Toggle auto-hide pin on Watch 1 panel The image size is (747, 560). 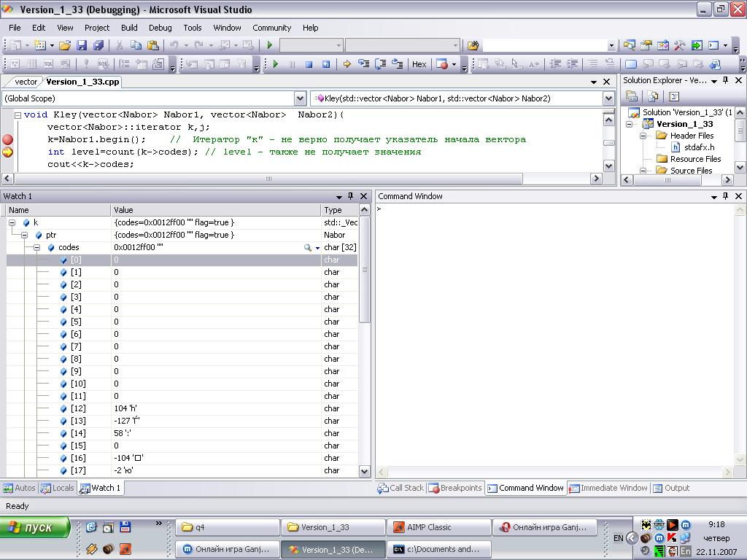coord(350,196)
